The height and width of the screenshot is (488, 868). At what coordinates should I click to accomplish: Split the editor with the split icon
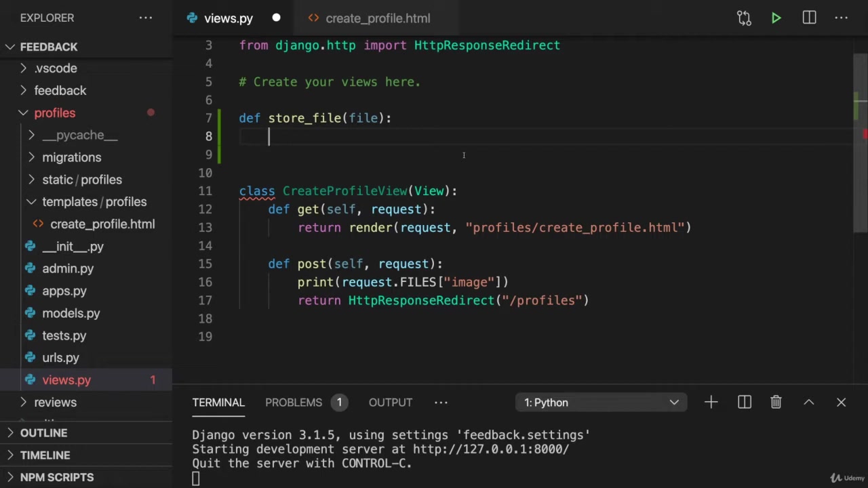pyautogui.click(x=809, y=18)
